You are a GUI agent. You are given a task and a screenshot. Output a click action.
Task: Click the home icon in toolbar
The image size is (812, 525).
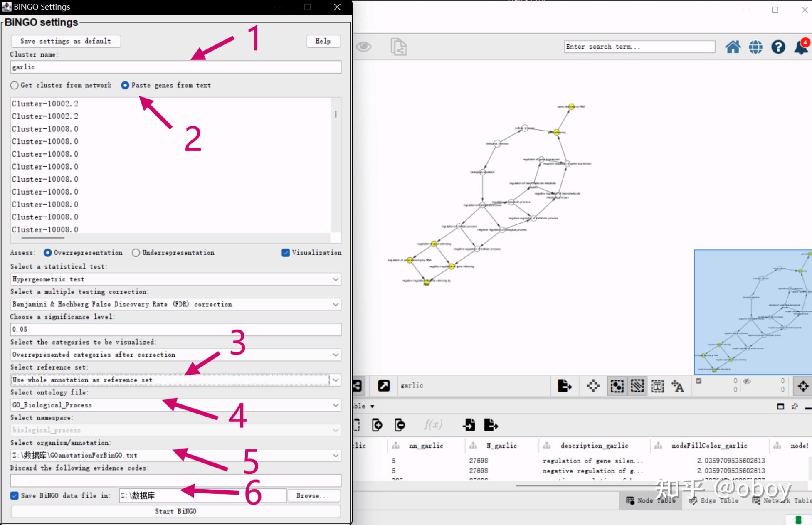click(733, 47)
